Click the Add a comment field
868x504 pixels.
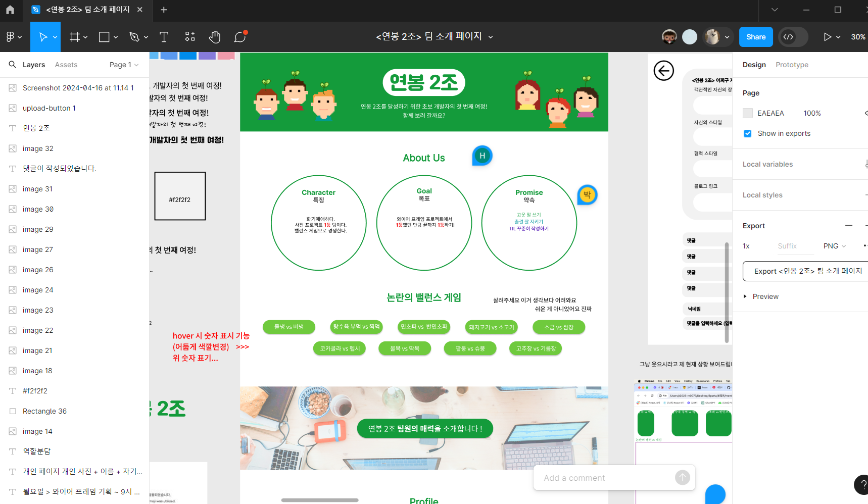tap(606, 478)
